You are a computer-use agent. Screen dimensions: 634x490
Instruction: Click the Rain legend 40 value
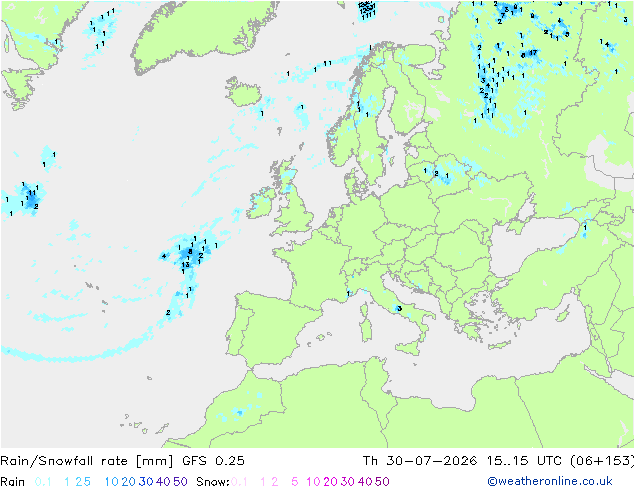click(x=163, y=482)
